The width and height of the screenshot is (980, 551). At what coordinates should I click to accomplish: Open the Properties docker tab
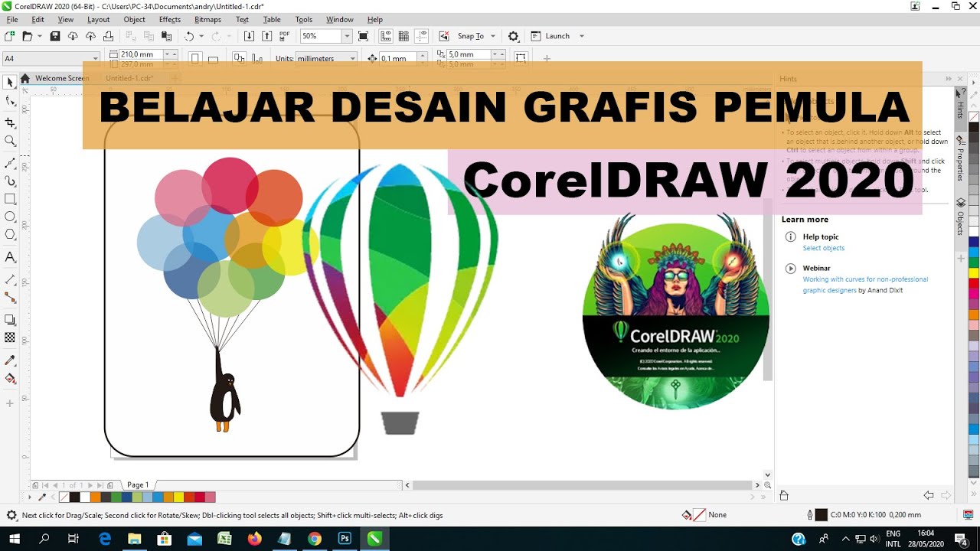click(x=960, y=159)
